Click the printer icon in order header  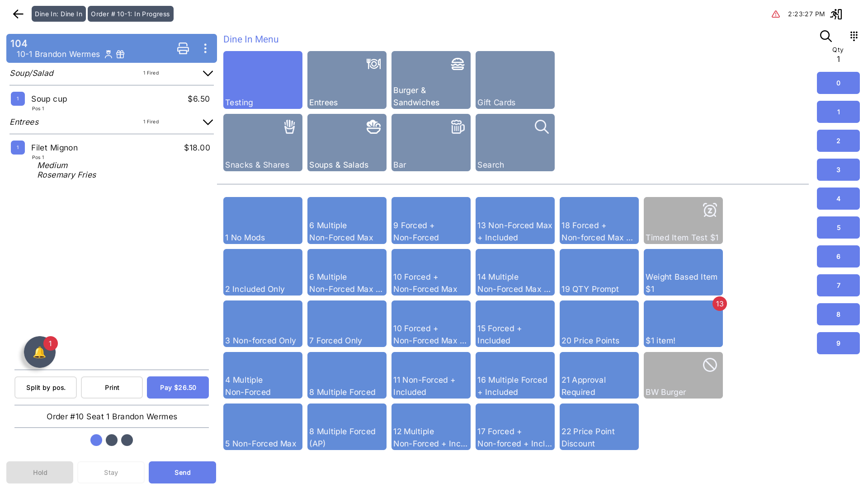(183, 48)
